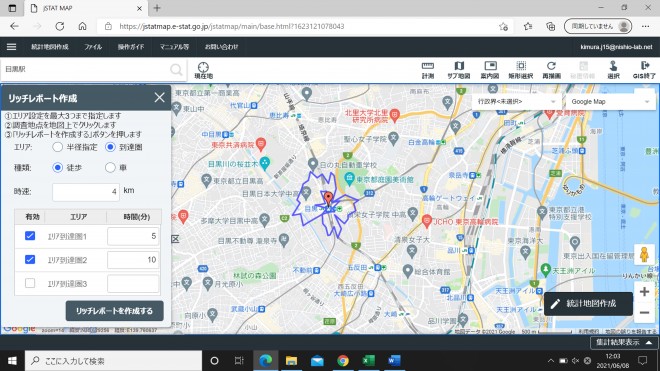
Task: Open the サブ地図 sub map tool
Action: point(458,70)
